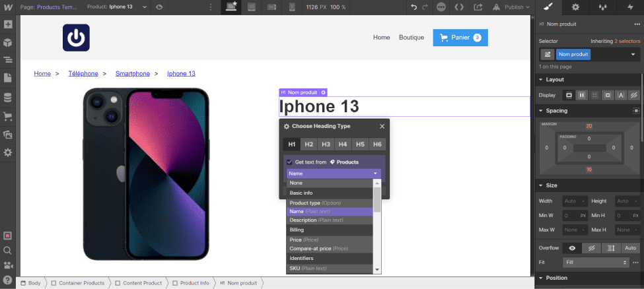Click the Boutique nav link
This screenshot has height=289, width=644.
pyautogui.click(x=411, y=38)
